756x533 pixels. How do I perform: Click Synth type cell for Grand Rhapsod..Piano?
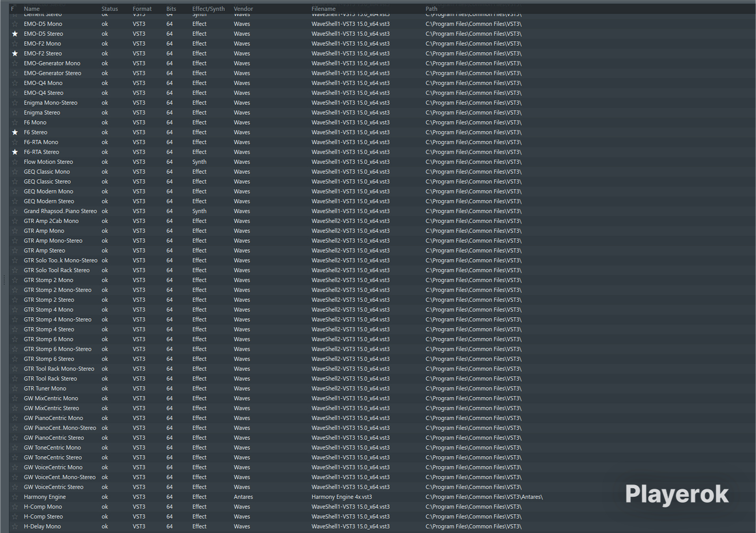click(x=199, y=211)
